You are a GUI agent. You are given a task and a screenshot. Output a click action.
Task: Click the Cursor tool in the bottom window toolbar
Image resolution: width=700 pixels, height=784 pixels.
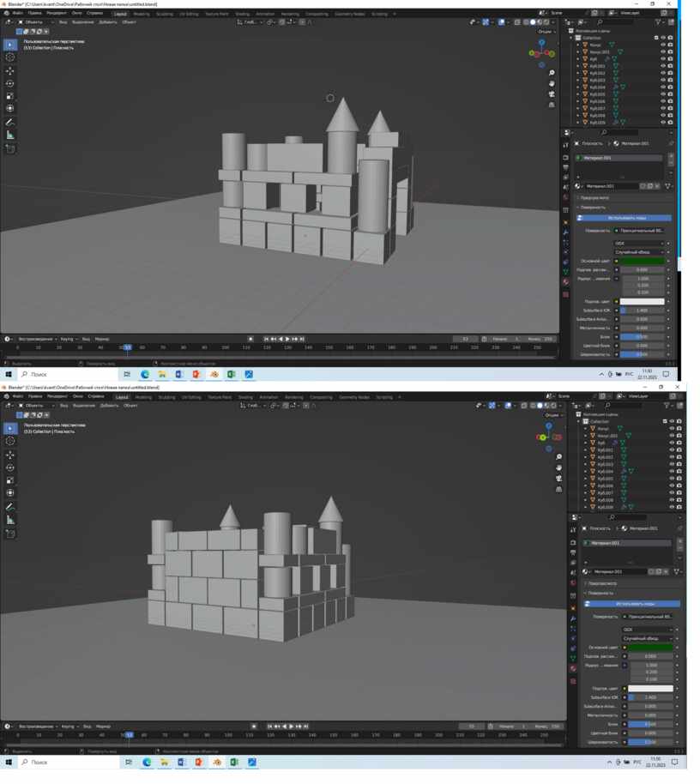[10, 441]
